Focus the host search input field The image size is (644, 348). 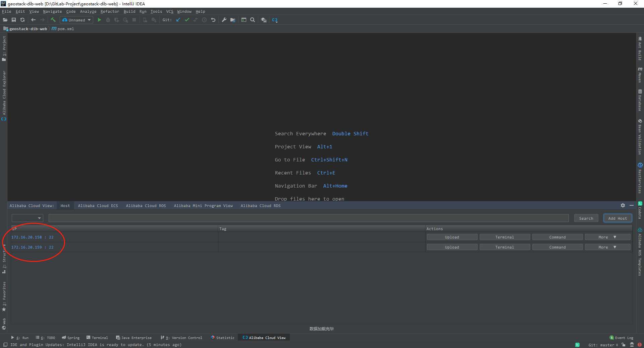coord(309,218)
